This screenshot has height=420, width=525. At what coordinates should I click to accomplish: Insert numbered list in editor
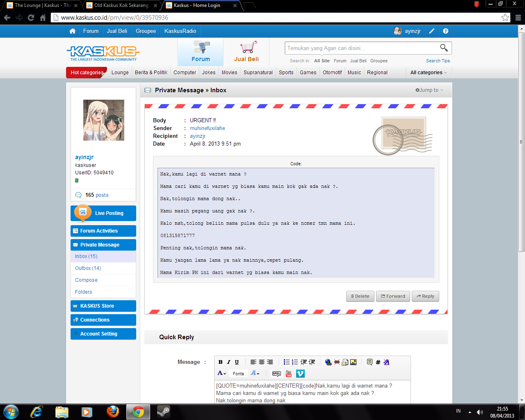coord(295,362)
